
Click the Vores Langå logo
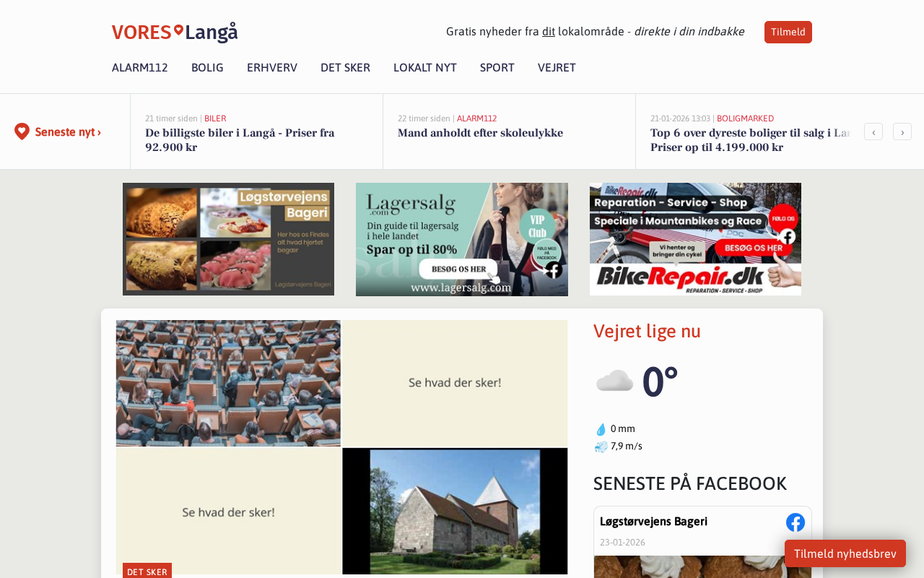[x=175, y=33]
